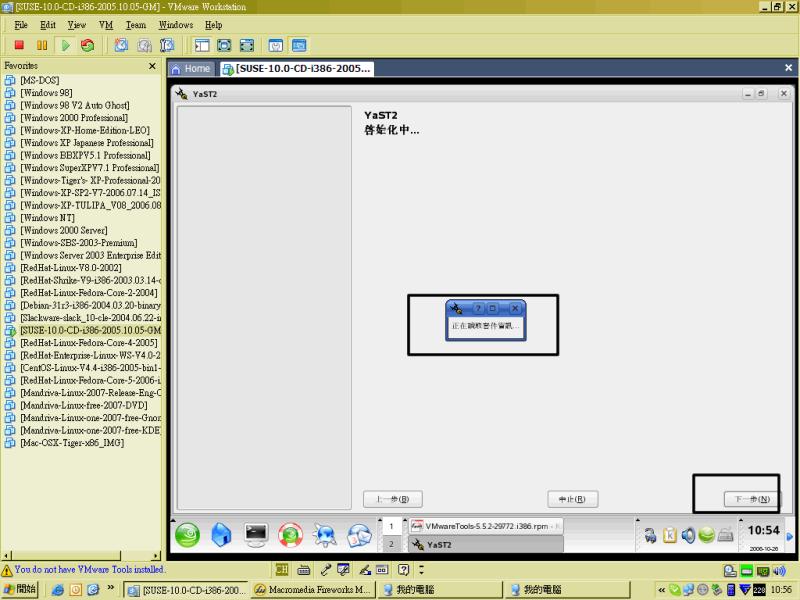The width and height of the screenshot is (800, 600).
Task: Click the orange K icon in guest tray
Action: [x=669, y=535]
